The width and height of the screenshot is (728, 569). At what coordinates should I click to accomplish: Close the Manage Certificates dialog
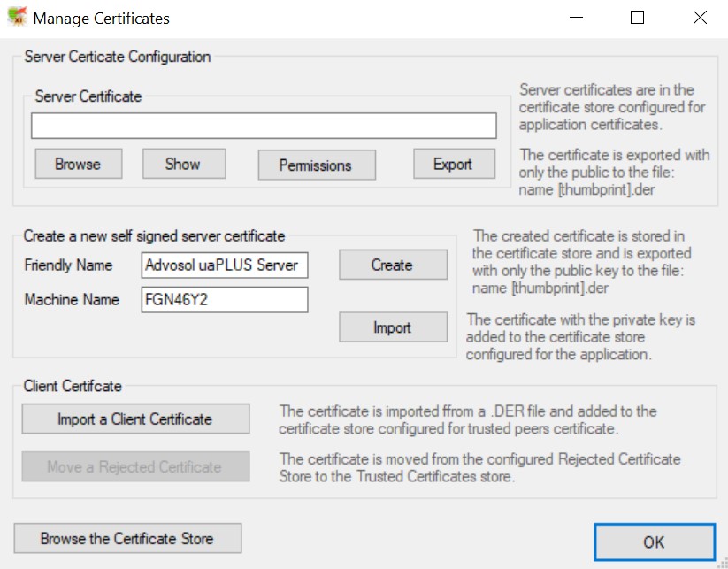pos(700,18)
